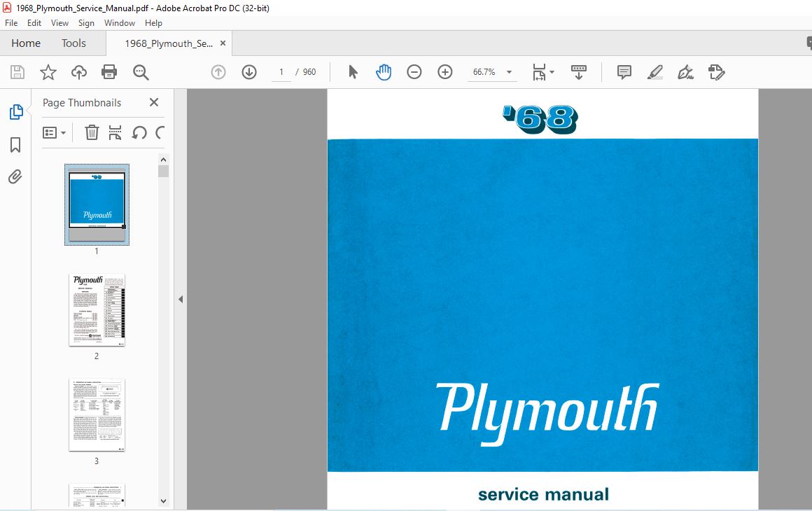Add a comment sticky note
812x511 pixels.
624,72
